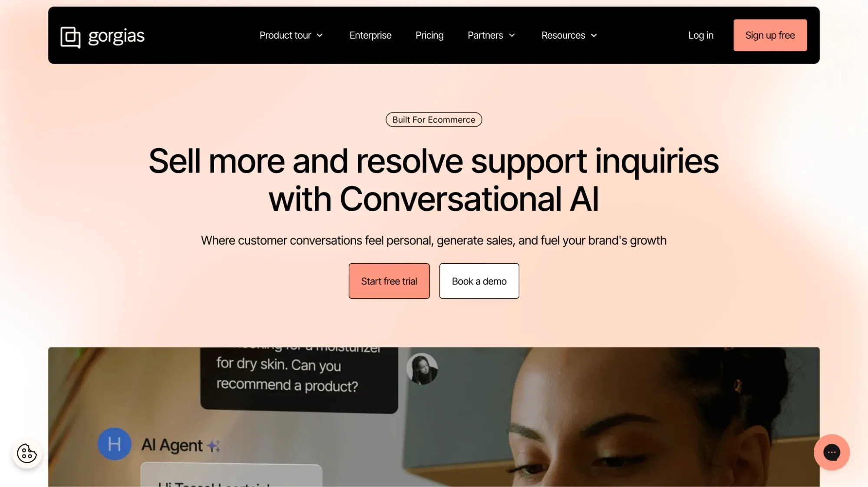Expand the Resources dropdown arrow
This screenshot has width=868, height=487.
(x=594, y=36)
